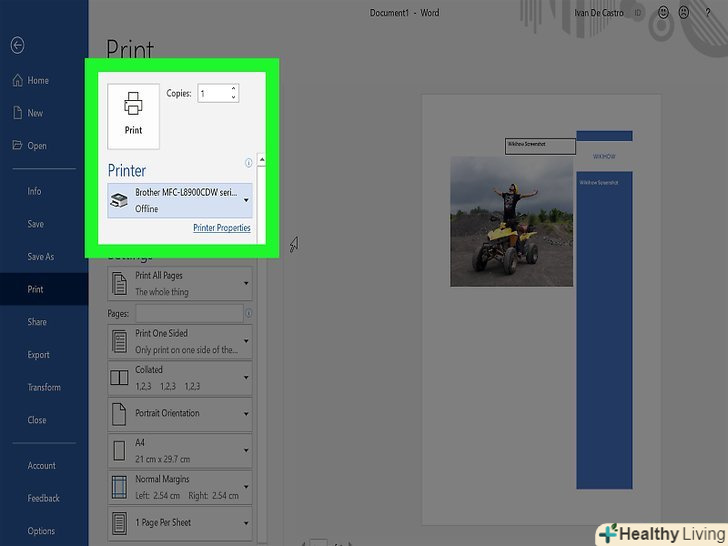Click the Portrait Orientation page icon
728x546 pixels.
point(119,414)
